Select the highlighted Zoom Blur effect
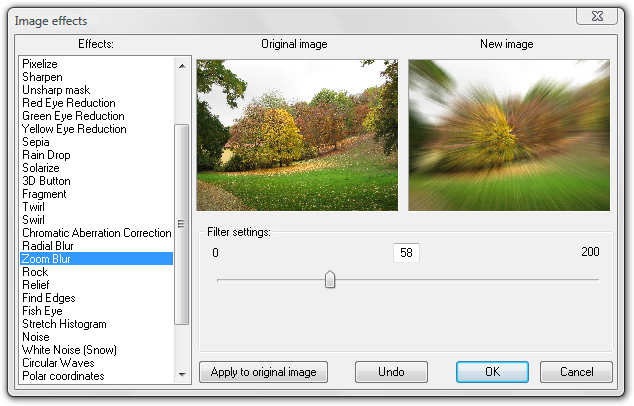The width and height of the screenshot is (634, 406). point(96,259)
